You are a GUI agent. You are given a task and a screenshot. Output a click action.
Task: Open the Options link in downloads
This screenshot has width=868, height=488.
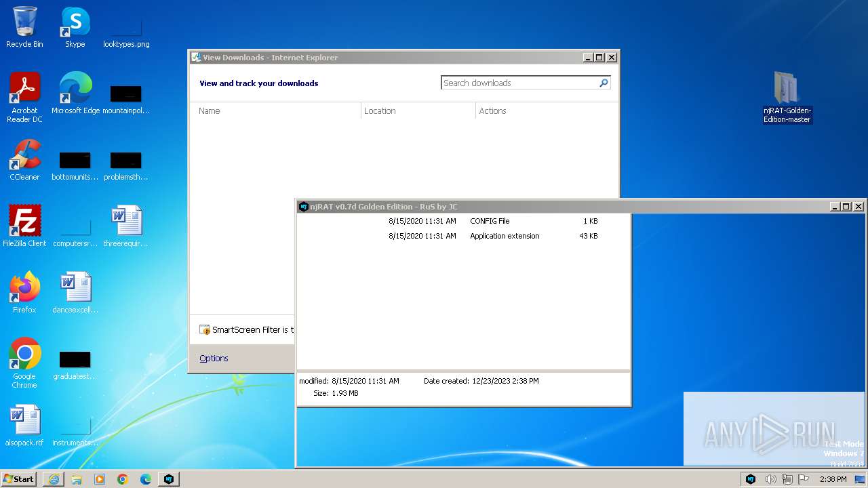214,358
